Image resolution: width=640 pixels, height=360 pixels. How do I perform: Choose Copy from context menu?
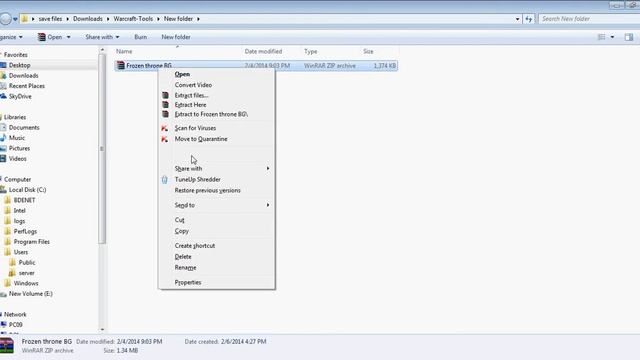coord(182,231)
